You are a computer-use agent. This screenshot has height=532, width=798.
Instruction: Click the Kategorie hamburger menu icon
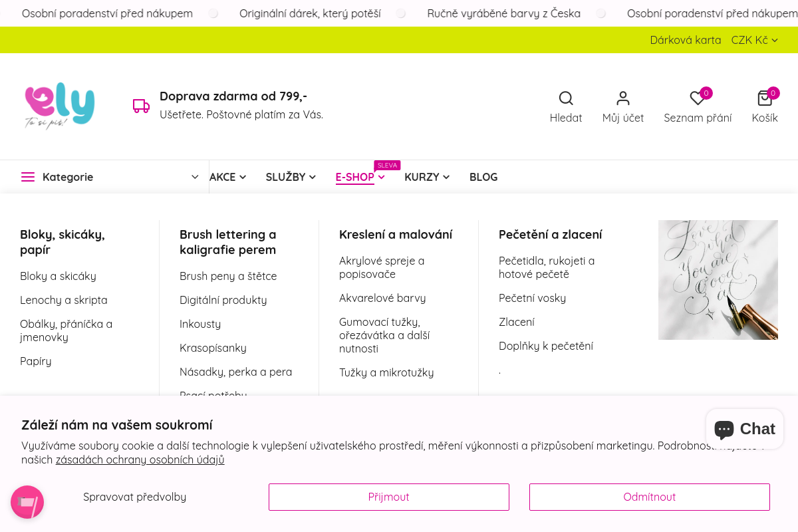(28, 177)
